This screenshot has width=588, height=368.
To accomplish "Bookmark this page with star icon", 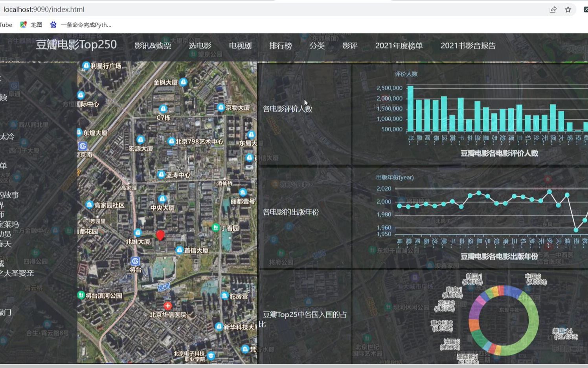I will click(x=568, y=9).
